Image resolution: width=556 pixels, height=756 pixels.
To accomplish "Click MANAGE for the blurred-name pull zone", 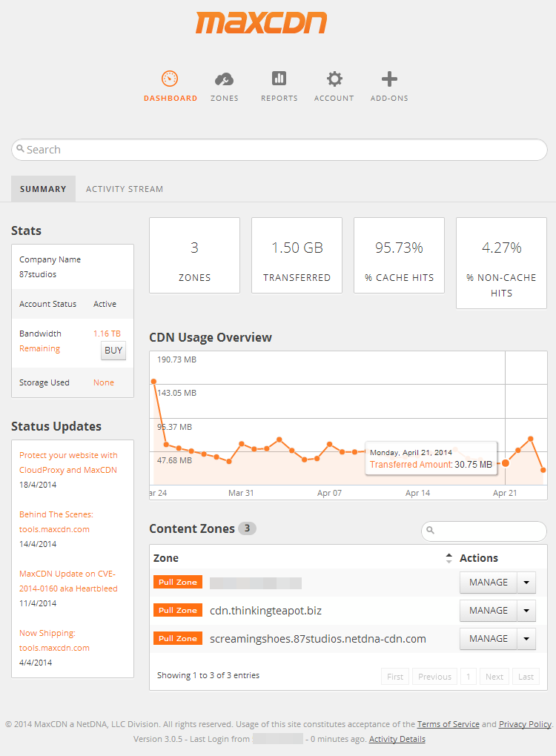I will [488, 583].
